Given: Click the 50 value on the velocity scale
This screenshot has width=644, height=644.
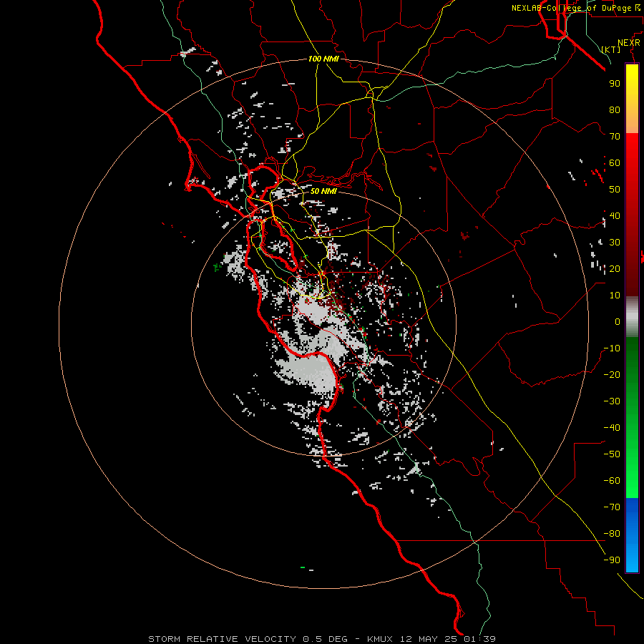Looking at the screenshot, I should tap(615, 190).
